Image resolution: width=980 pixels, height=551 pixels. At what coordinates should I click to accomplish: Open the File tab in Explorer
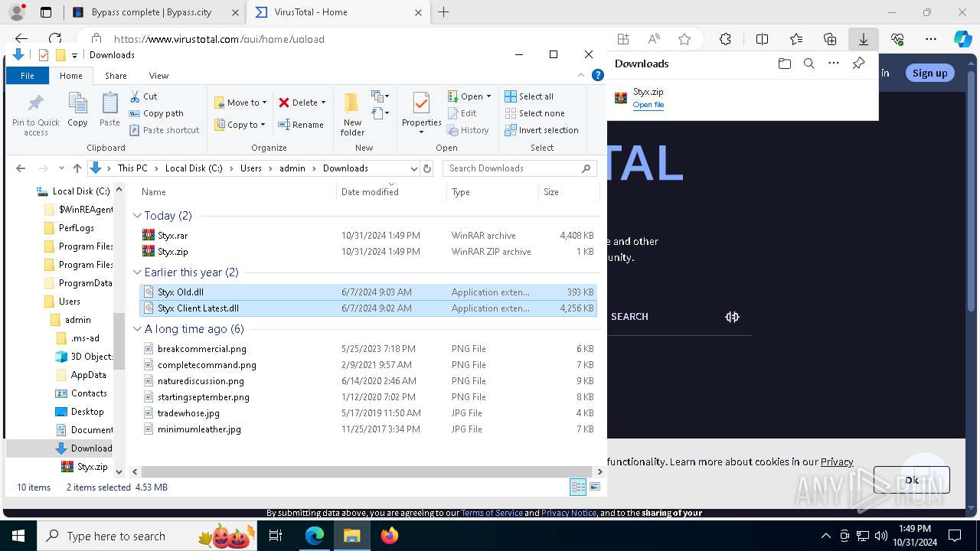pos(28,76)
